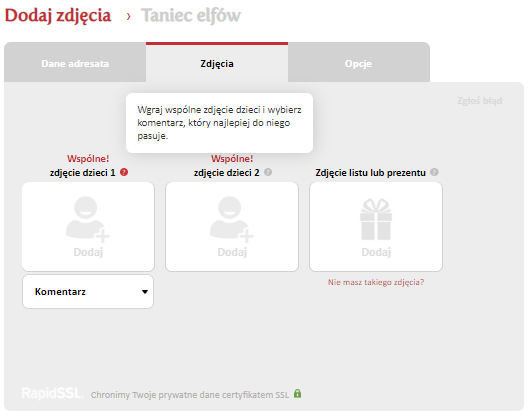The width and height of the screenshot is (529, 417).
Task: Click the RapidSSL logo
Action: click(52, 393)
